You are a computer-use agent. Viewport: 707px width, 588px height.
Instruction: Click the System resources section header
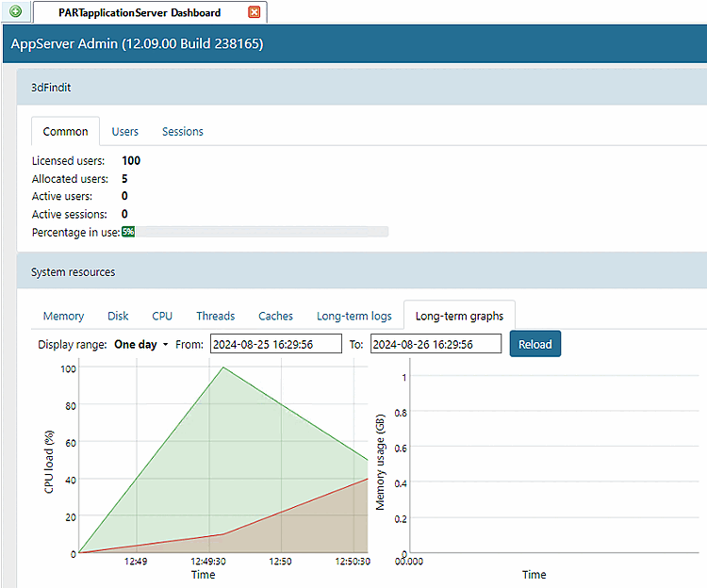[362, 271]
